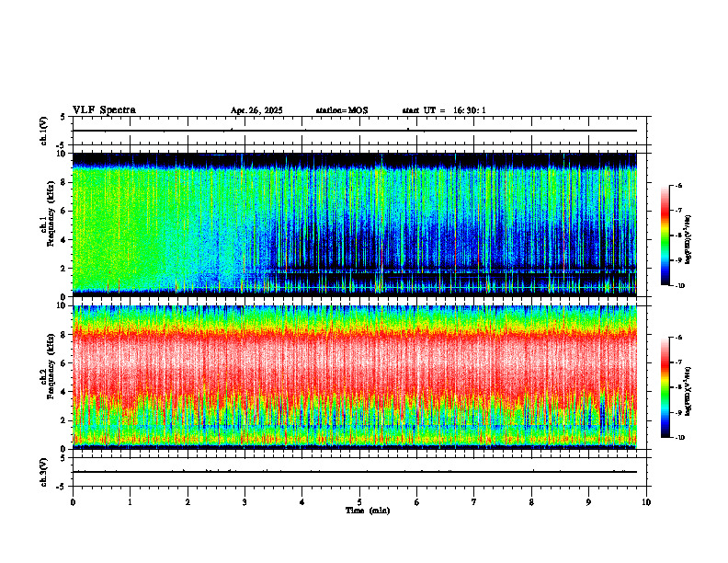
Task: Click the time axis tick label "7"
Action: pyautogui.click(x=474, y=502)
